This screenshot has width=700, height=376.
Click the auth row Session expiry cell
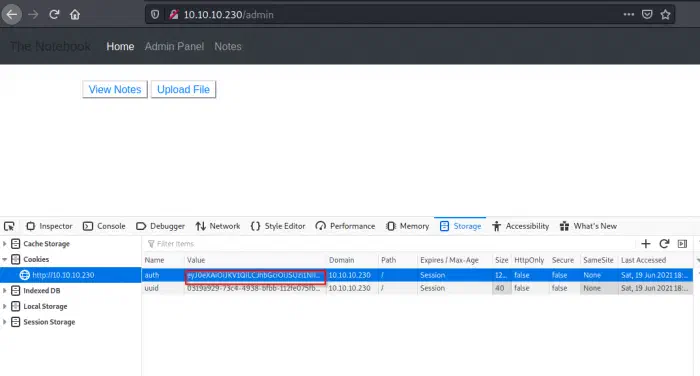[x=454, y=275]
